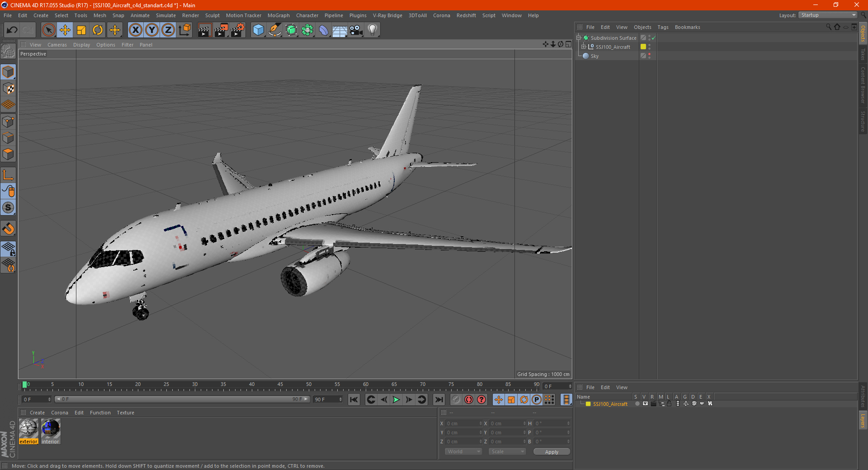868x470 pixels.
Task: Add a Subdivision Surface generator
Action: coord(292,30)
